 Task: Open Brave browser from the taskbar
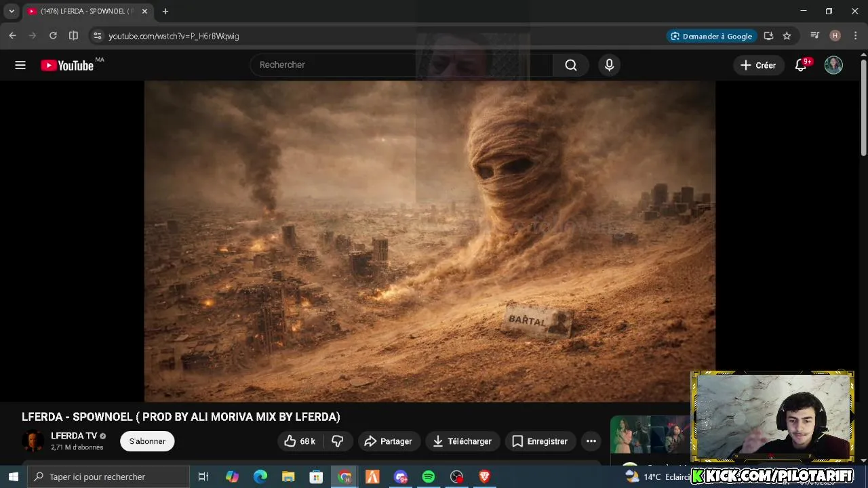[x=484, y=476]
